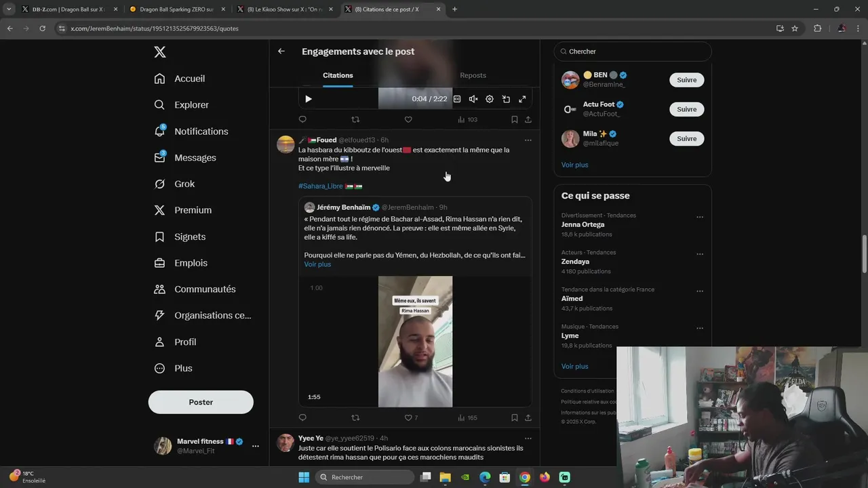Open more options on Yyee Ye's post
Viewport: 868px width, 488px height.
(528, 439)
